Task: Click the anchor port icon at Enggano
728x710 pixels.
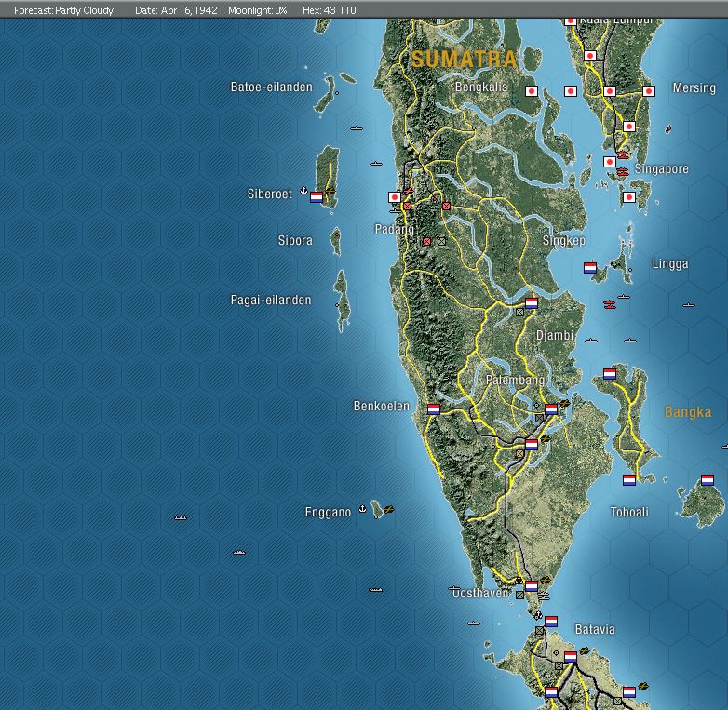Action: (x=363, y=509)
